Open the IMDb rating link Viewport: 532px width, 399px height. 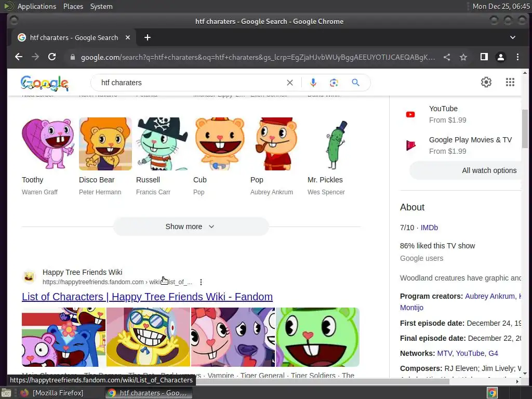pos(429,228)
